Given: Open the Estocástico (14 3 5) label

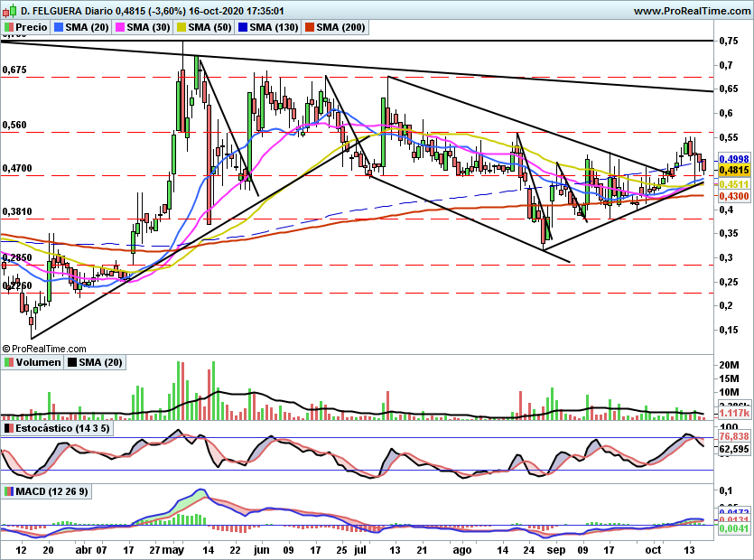Looking at the screenshot, I should (62, 428).
